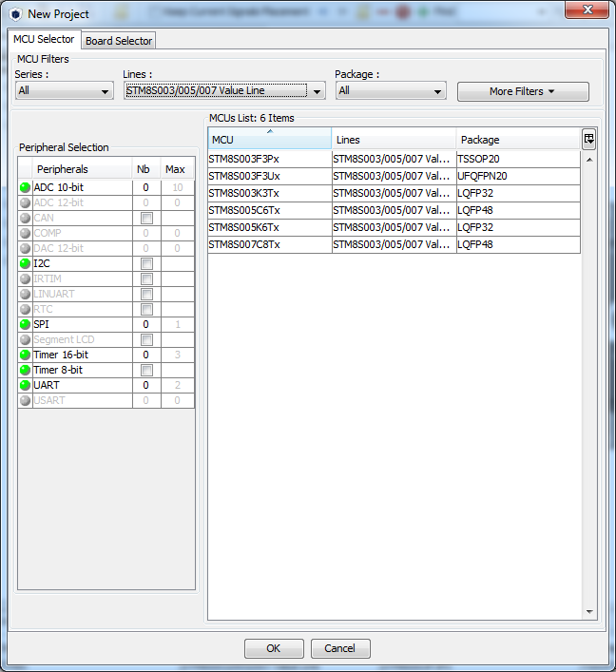The image size is (616, 672).
Task: Click the green status dot beside Timer 16-bit
Action: click(x=26, y=355)
